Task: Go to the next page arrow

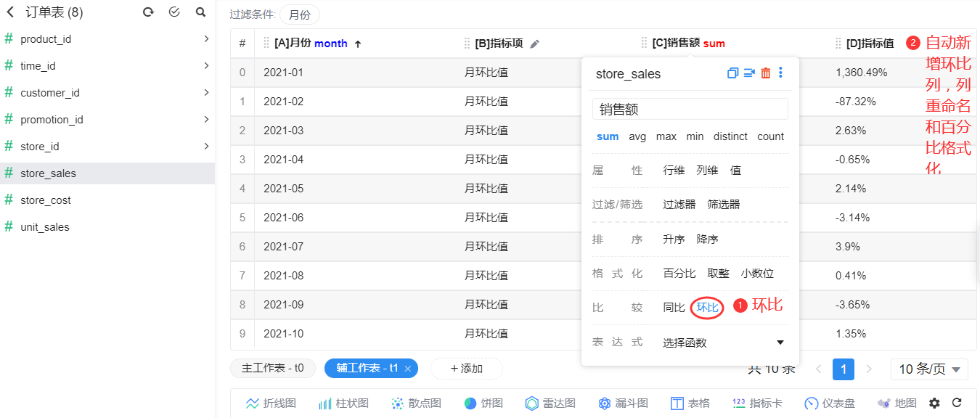Action: [x=870, y=369]
